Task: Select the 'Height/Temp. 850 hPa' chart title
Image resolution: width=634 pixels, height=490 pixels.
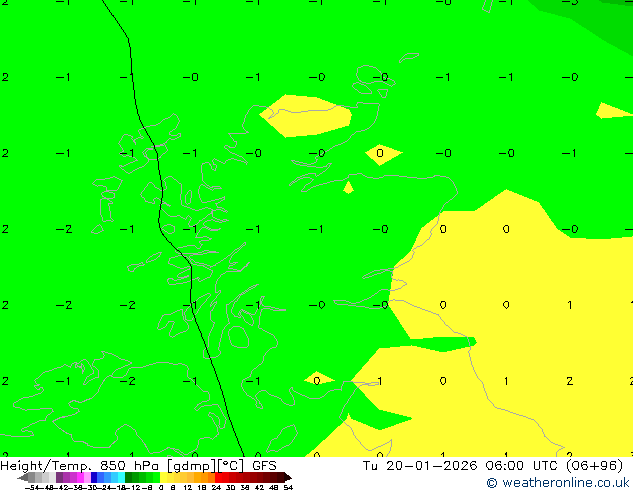Action: pyautogui.click(x=80, y=466)
